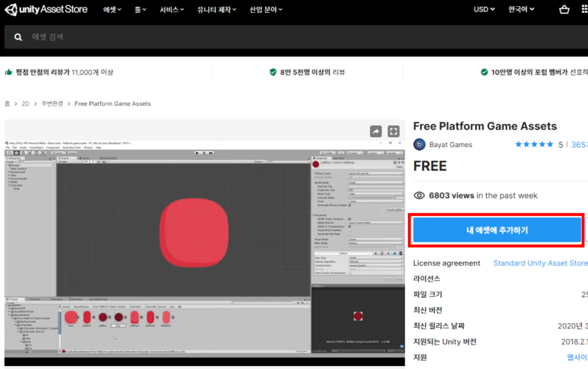Click the 최신 릴리스 날짜 label
The image size is (588, 369).
tap(439, 326)
